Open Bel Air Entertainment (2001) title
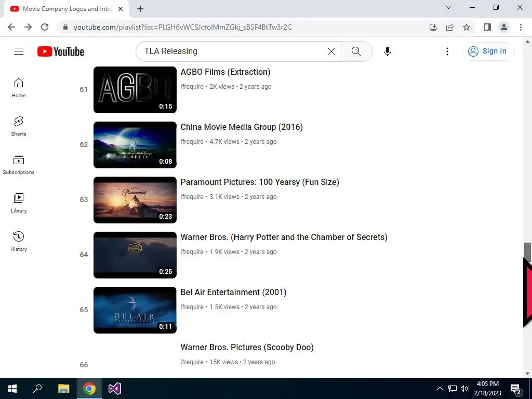Image resolution: width=532 pixels, height=399 pixels. (x=233, y=292)
